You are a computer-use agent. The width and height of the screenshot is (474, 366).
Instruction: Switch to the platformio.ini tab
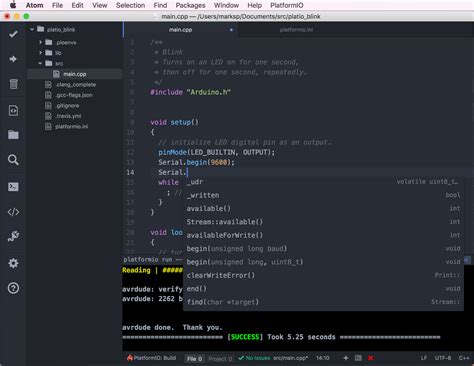click(296, 30)
